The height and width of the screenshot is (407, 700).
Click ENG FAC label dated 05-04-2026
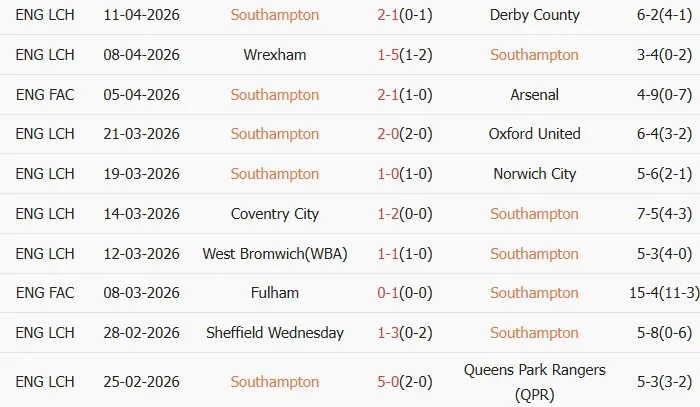point(45,95)
